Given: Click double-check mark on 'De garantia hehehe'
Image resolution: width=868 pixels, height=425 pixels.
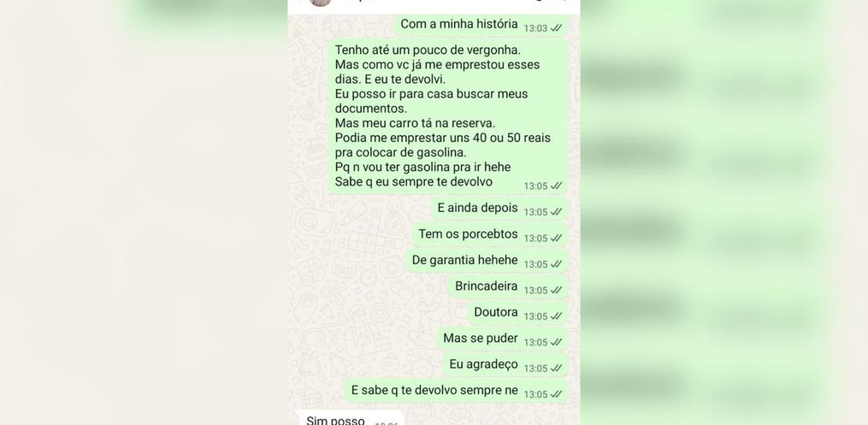Looking at the screenshot, I should [557, 264].
